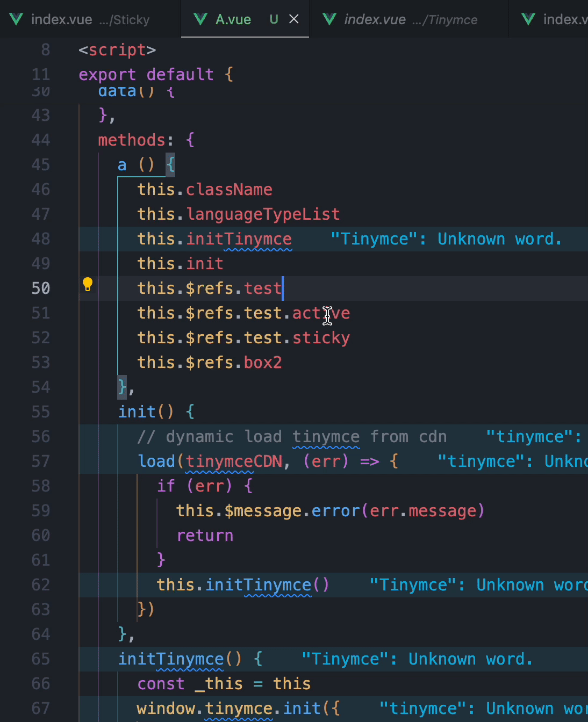Click the 'return' keyword on line 60
This screenshot has width=588, height=722.
205,536
